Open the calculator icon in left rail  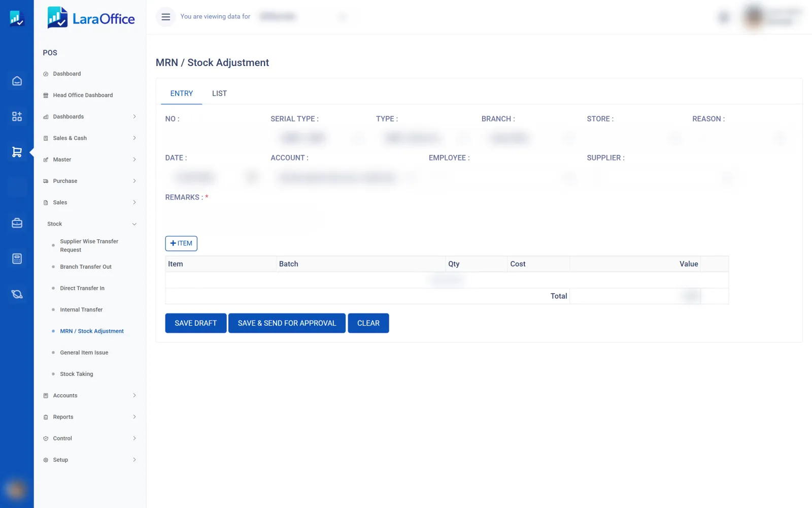point(17,259)
